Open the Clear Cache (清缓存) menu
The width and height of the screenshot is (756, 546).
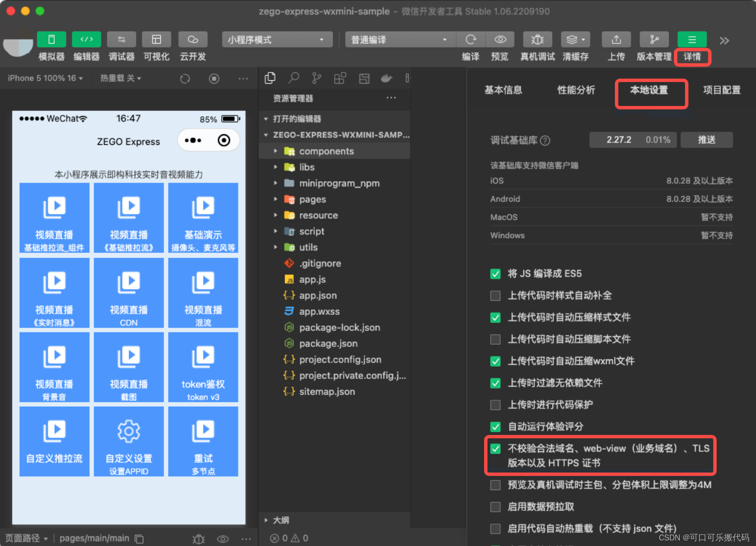(576, 40)
